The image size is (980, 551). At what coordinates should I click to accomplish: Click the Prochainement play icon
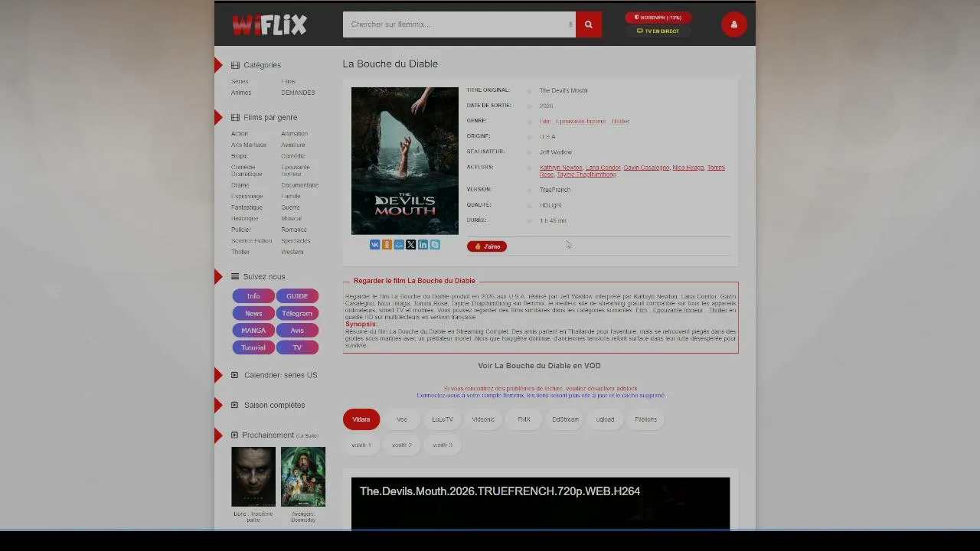[x=234, y=435]
